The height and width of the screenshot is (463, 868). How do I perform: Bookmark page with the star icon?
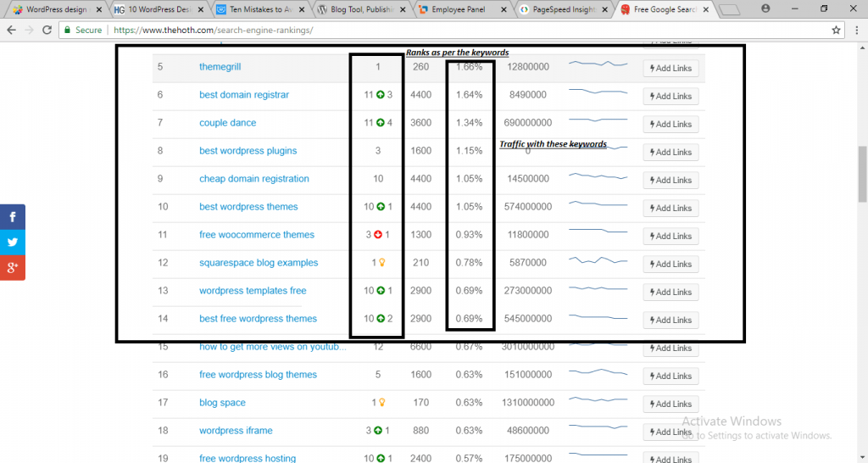pos(836,30)
